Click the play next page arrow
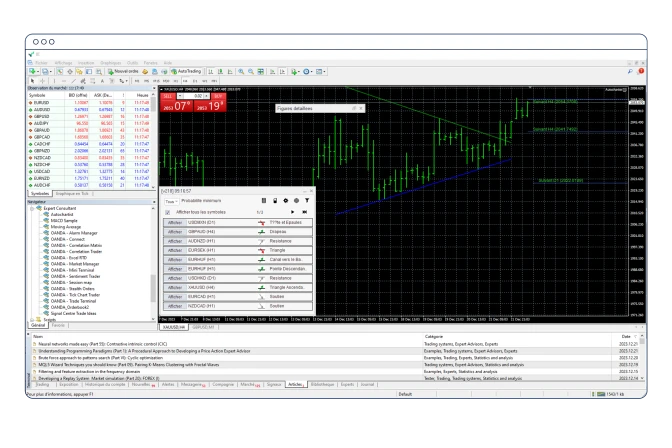Viewport: 672px width, 448px height. click(x=292, y=212)
